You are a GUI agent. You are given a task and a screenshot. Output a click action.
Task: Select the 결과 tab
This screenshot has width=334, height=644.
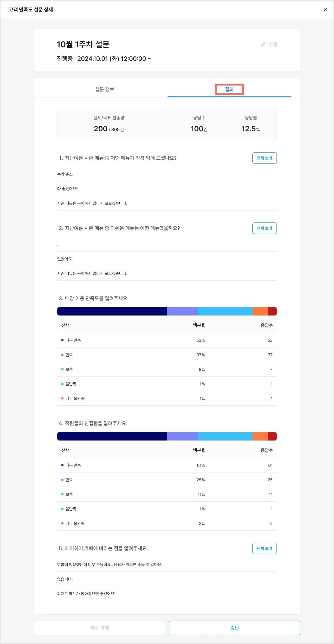[x=229, y=89]
